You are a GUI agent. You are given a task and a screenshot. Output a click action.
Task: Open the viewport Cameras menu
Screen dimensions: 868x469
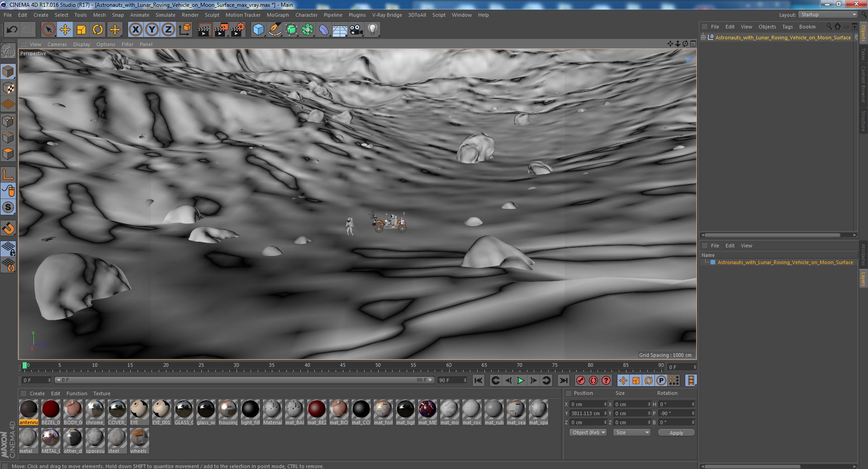click(x=57, y=44)
